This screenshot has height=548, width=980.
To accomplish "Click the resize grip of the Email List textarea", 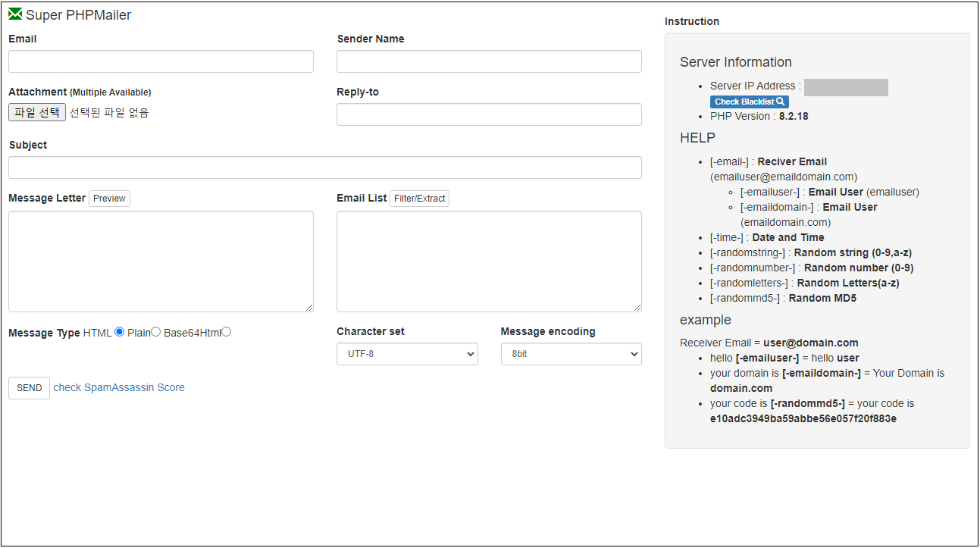I will click(637, 308).
